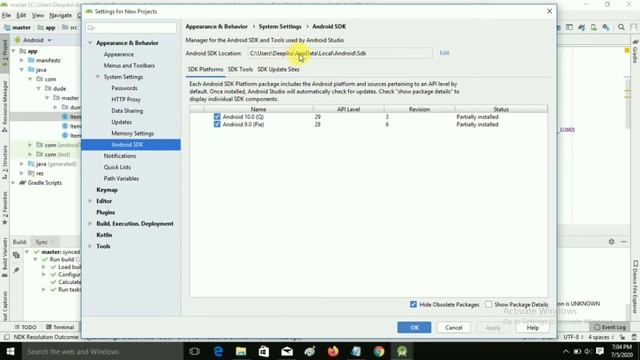Uncheck the Android 10.0 (Q) platform
Viewport: 640px width, 360px height.
click(217, 116)
